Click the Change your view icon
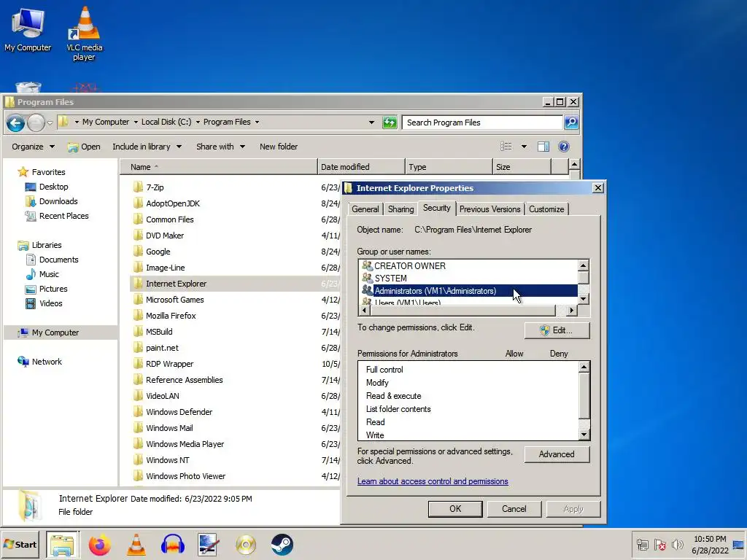The image size is (747, 560). click(506, 147)
